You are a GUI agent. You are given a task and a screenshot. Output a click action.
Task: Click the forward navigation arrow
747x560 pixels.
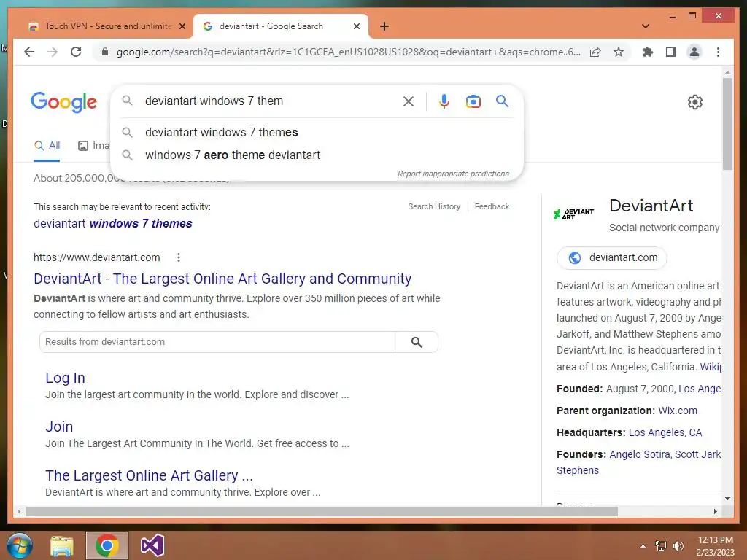click(53, 52)
